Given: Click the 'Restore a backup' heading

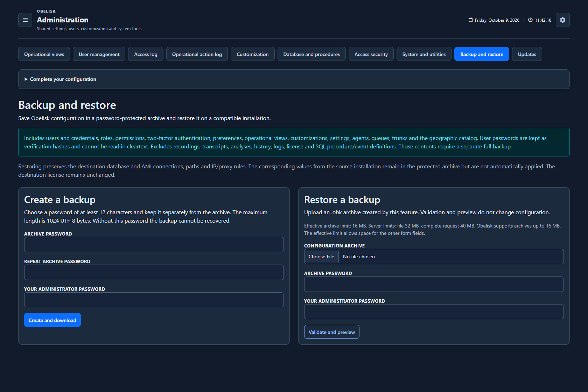Looking at the screenshot, I should 342,199.
